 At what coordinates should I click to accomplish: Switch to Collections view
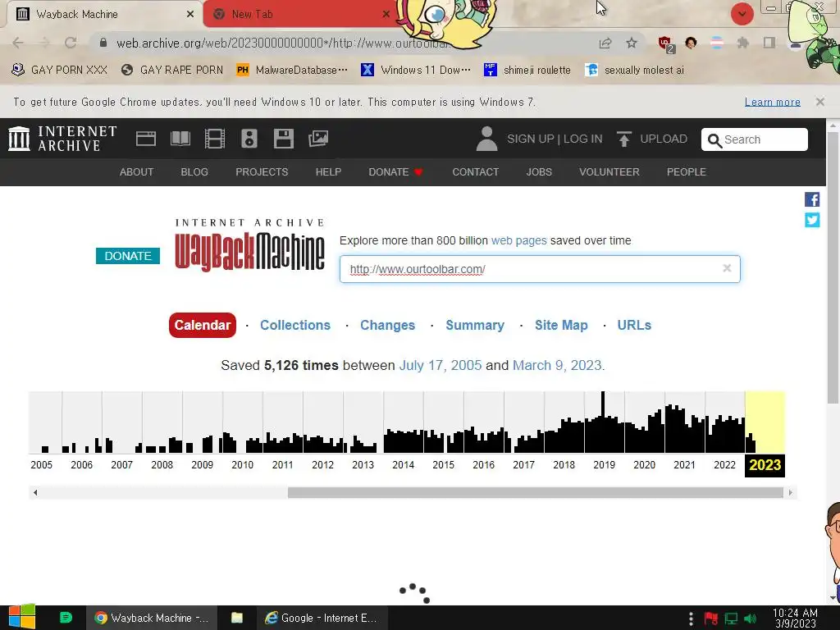tap(295, 325)
